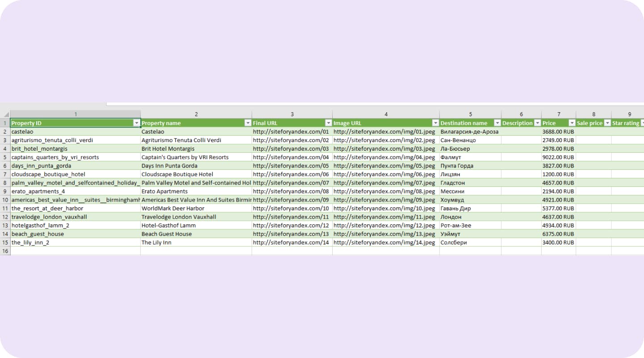
Task: Select cell 'http://siteforyandex.com/img/03.jpeg'
Action: [x=386, y=149]
